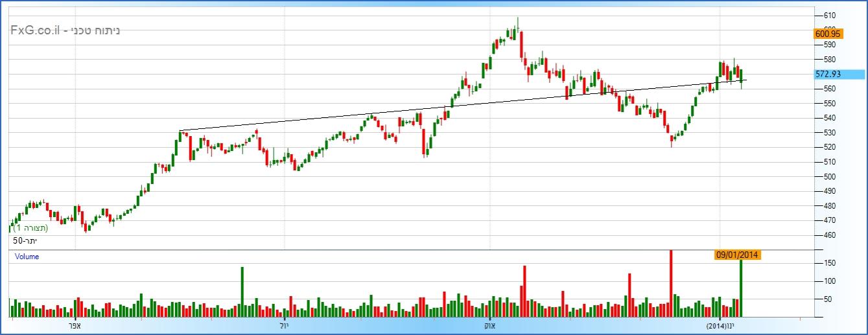This screenshot has width=868, height=335.
Task: Click the blue 572.93 current price tag
Action: coord(828,75)
